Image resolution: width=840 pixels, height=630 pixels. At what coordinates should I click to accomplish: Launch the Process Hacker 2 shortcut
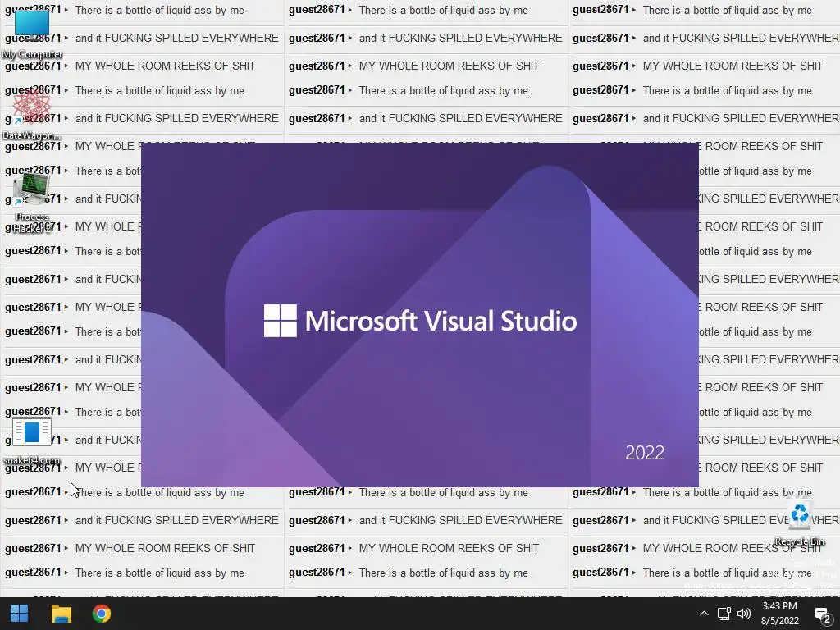pyautogui.click(x=32, y=203)
